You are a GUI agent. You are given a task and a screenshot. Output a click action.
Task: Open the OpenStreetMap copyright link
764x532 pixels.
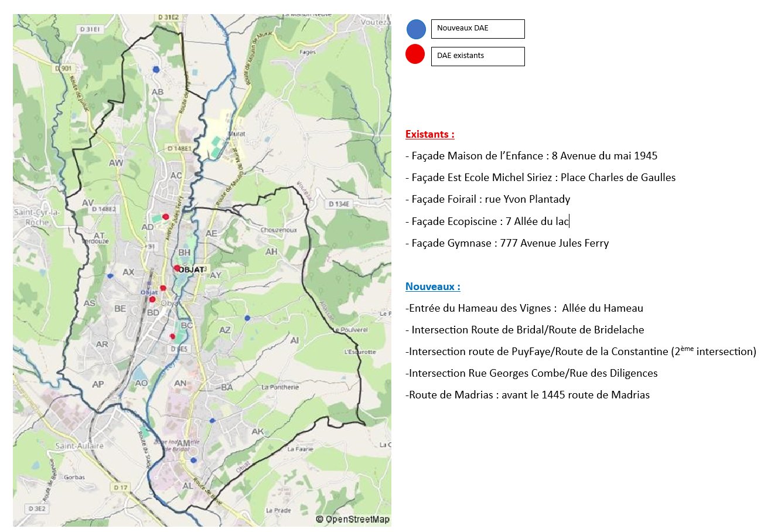click(353, 519)
